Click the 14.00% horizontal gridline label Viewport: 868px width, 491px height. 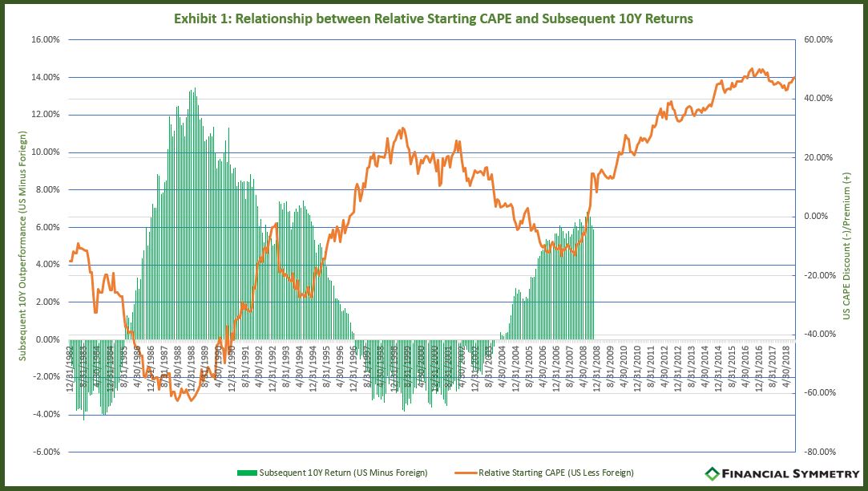(x=45, y=78)
